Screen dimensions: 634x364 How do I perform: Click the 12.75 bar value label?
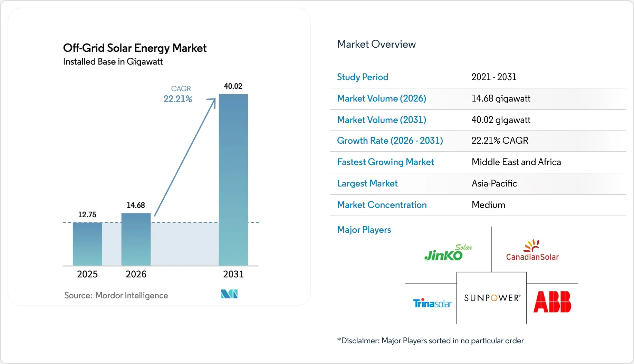[x=87, y=214]
